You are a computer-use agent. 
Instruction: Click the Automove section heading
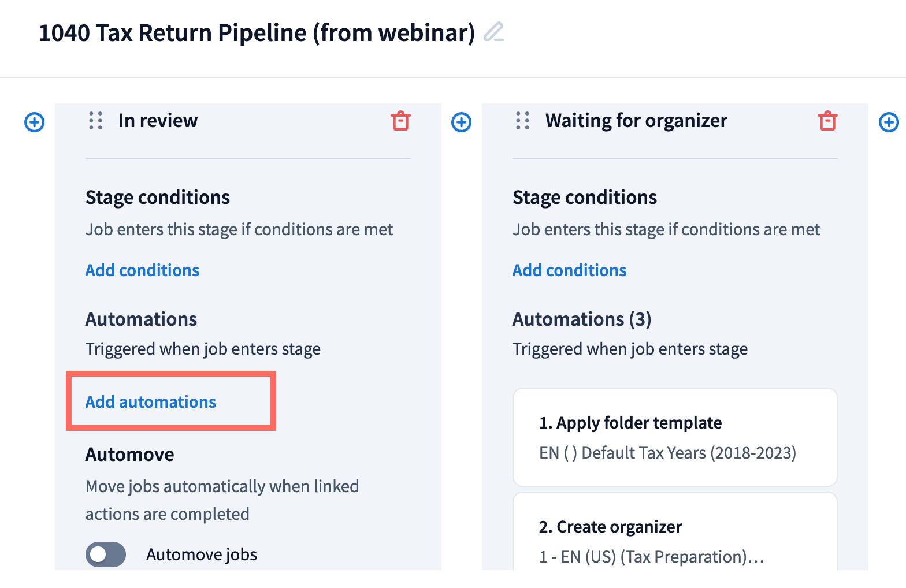130,455
